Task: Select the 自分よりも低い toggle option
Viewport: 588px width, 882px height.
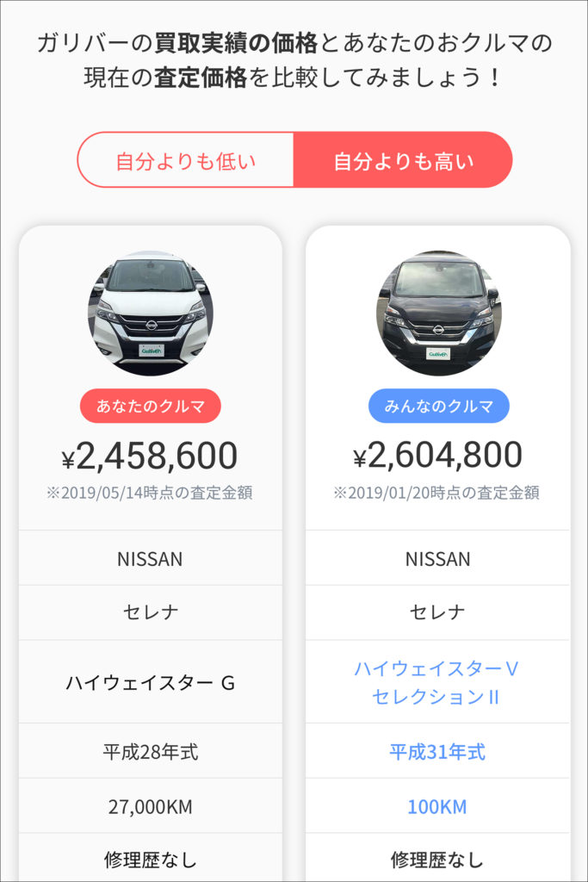Action: click(x=185, y=160)
